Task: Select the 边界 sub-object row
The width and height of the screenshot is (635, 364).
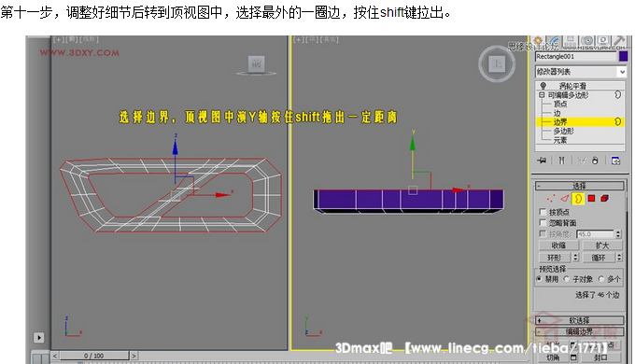Action: point(580,122)
